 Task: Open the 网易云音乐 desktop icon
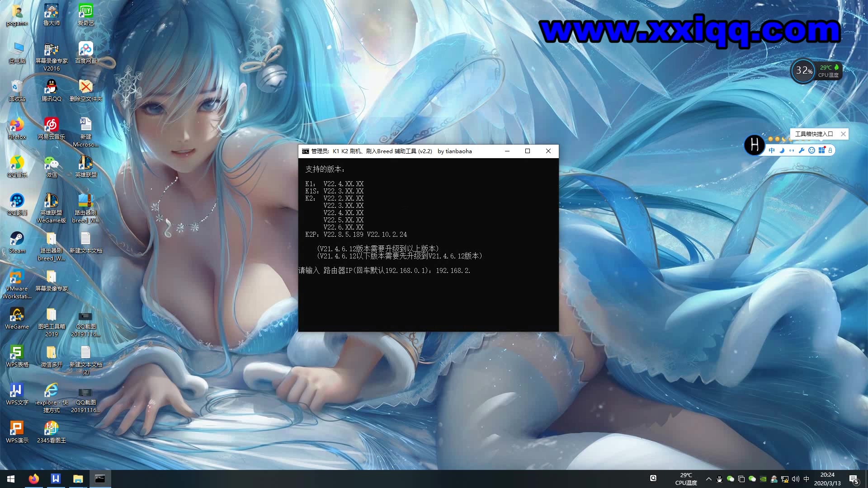coord(51,125)
